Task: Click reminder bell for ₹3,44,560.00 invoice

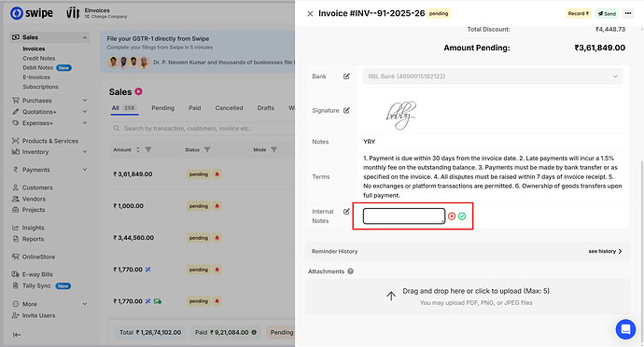Action: coord(217,238)
